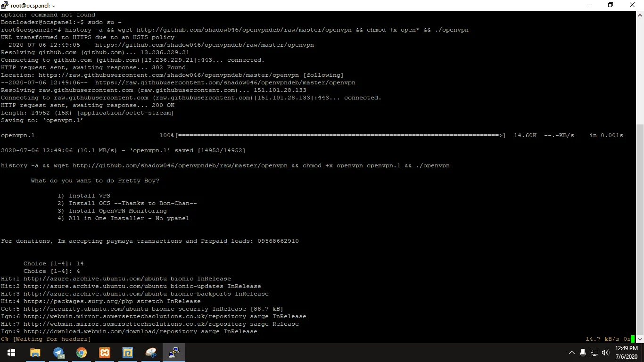
Task: Minimize the PuTTY window
Action: [x=589, y=5]
